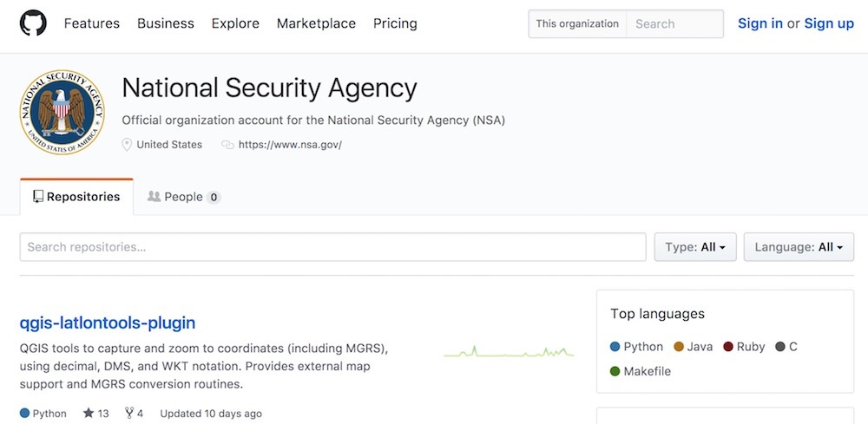Screen dimensions: 868x424
Task: Go to the Pricing page
Action: pyautogui.click(x=395, y=23)
